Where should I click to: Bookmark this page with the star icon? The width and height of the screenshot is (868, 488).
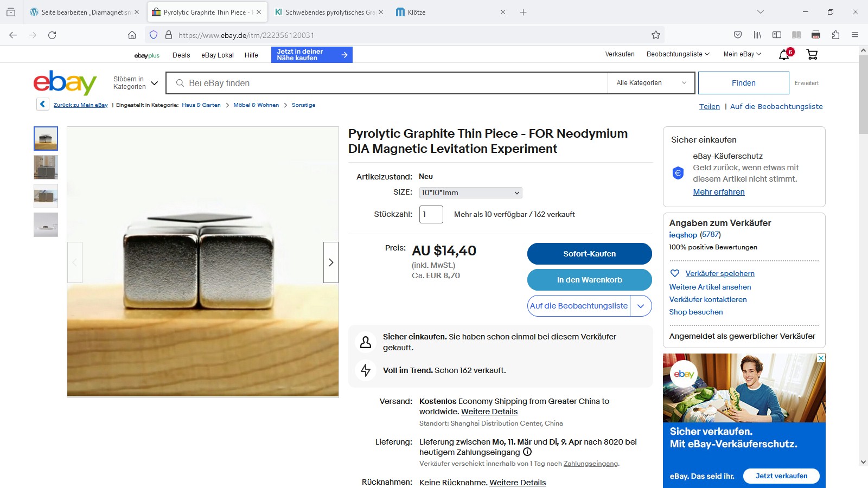click(656, 35)
